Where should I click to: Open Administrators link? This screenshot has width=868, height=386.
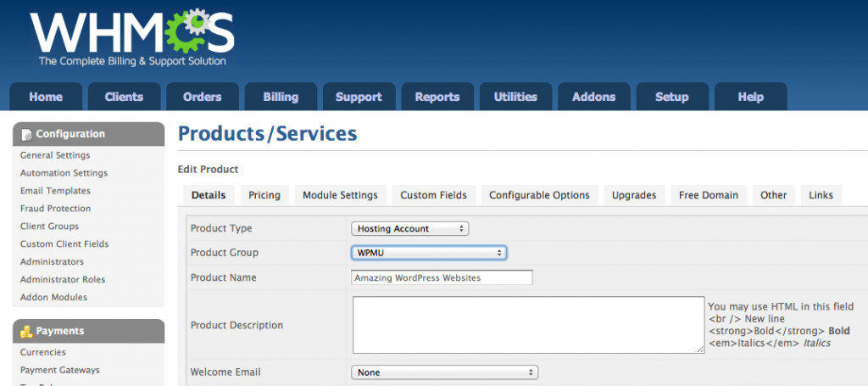tap(52, 262)
